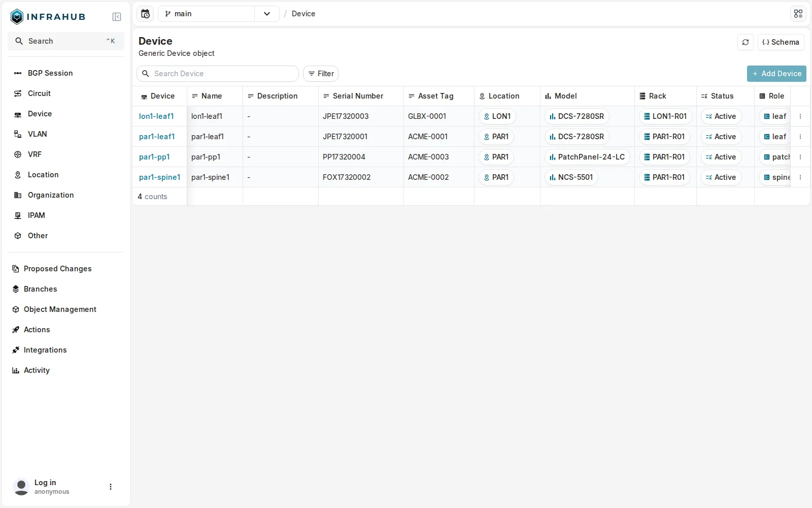Viewport: 812px width, 508px height.
Task: Open BGP Session menu
Action: point(66,73)
